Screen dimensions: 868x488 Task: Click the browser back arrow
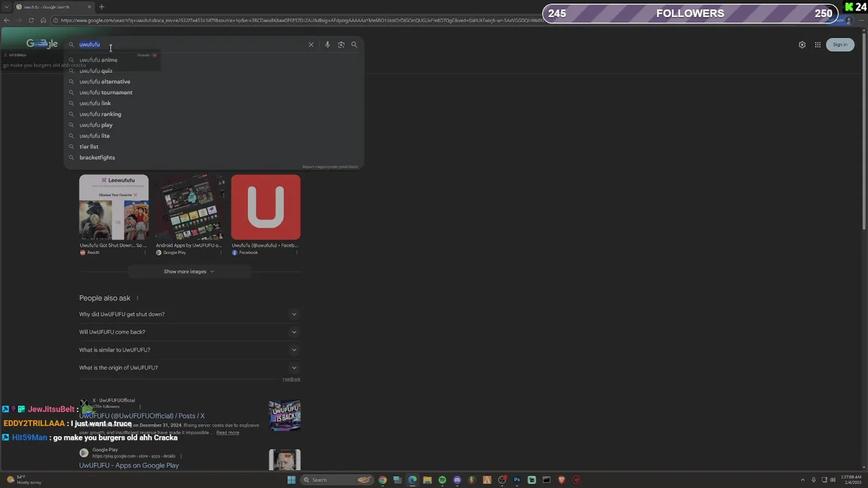click(x=7, y=20)
